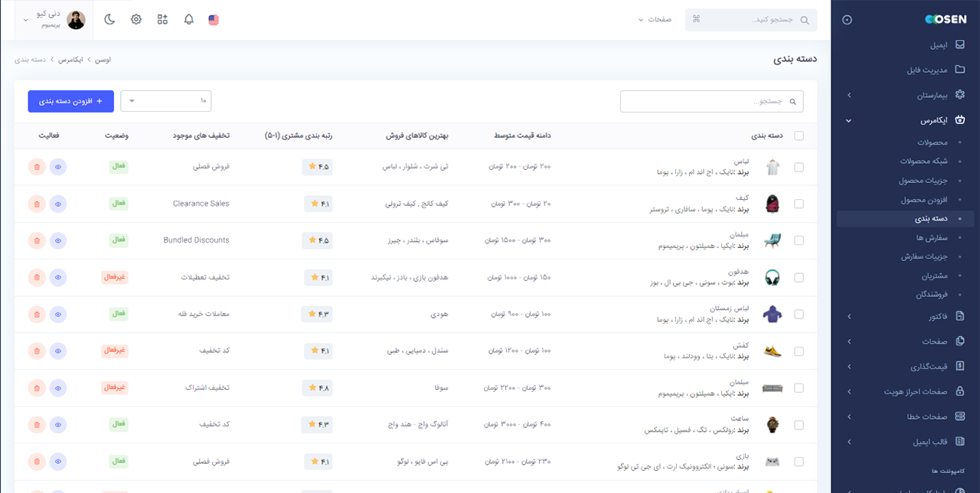
Task: Select the checkbox on the کیف row
Action: tap(799, 204)
